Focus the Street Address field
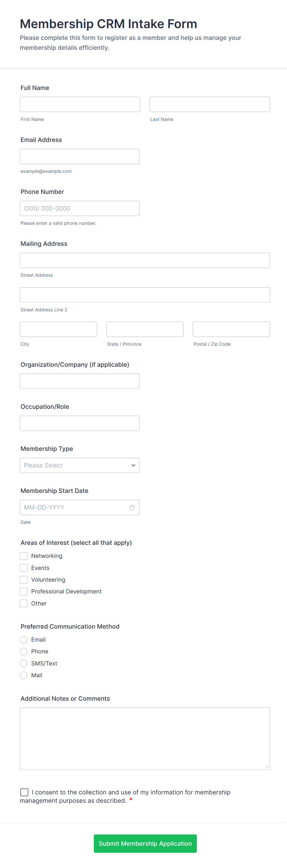Screen dimensions: 287x868 [145, 260]
